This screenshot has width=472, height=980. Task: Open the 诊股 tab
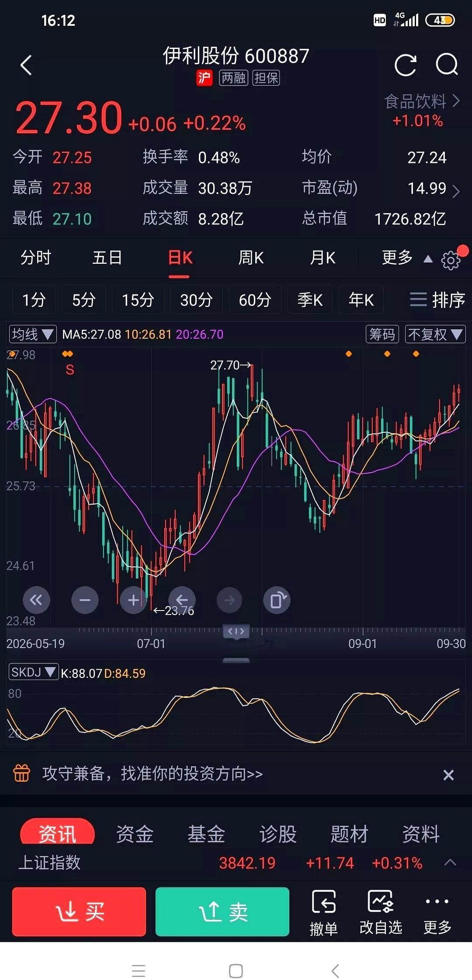tap(278, 834)
